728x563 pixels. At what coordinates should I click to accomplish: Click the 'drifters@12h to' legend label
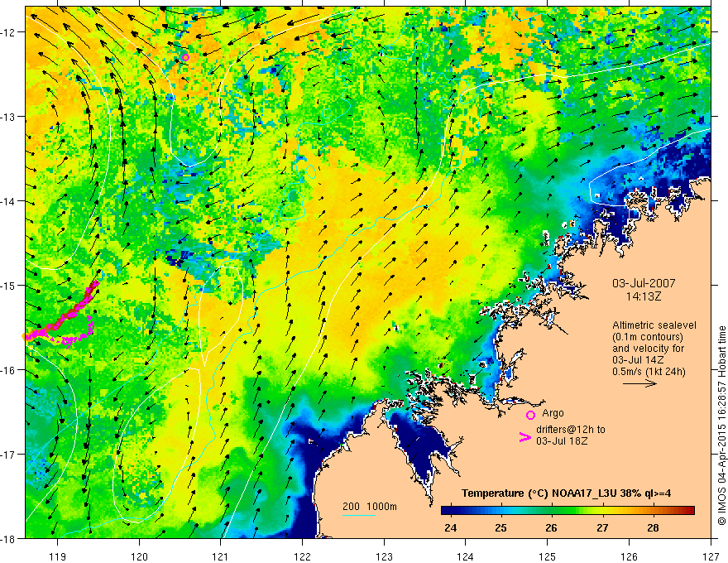coord(571,430)
